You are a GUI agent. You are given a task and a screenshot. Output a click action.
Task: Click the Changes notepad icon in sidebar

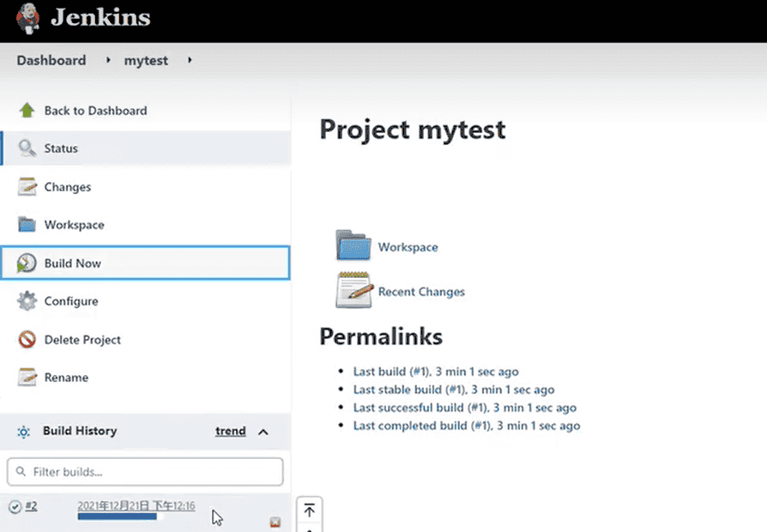tap(27, 187)
